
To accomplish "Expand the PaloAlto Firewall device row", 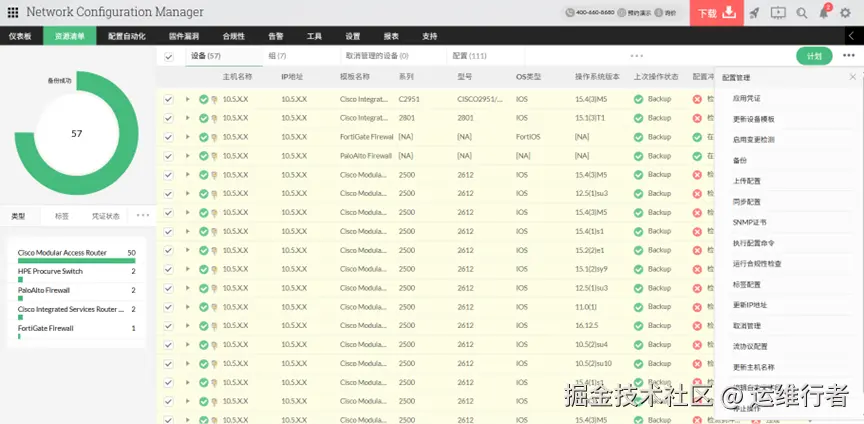I will pos(187,156).
